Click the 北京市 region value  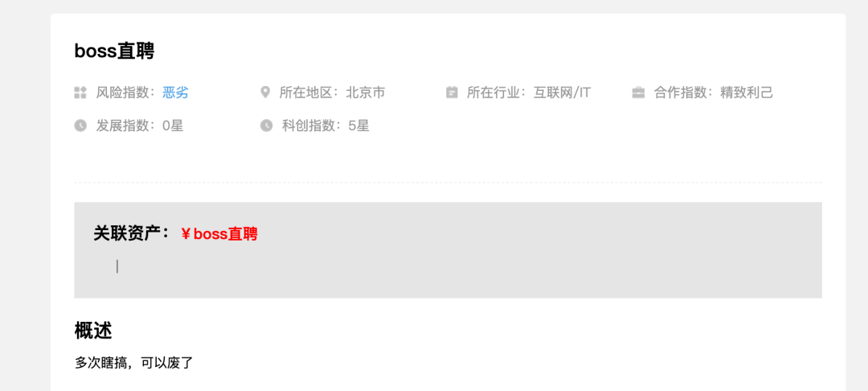click(x=366, y=93)
